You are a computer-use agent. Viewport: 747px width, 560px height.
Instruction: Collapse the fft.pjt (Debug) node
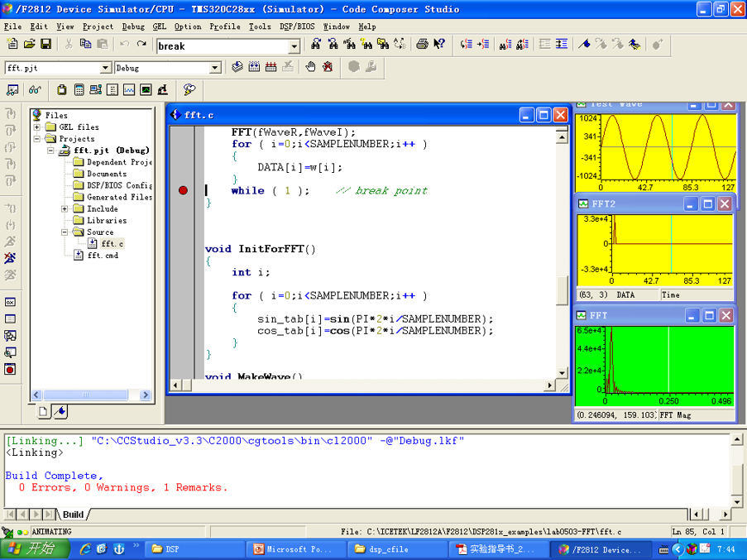pyautogui.click(x=50, y=151)
